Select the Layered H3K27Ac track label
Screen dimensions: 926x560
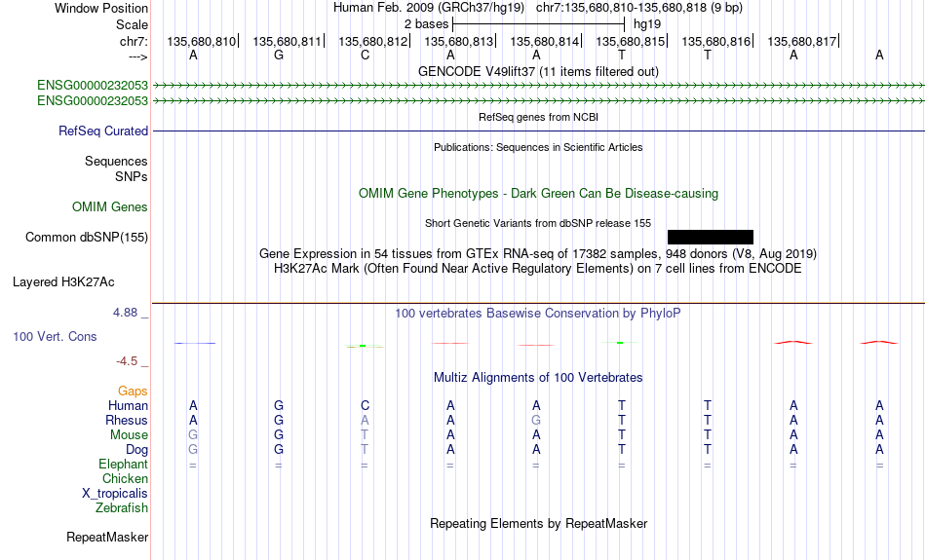pyautogui.click(x=63, y=282)
